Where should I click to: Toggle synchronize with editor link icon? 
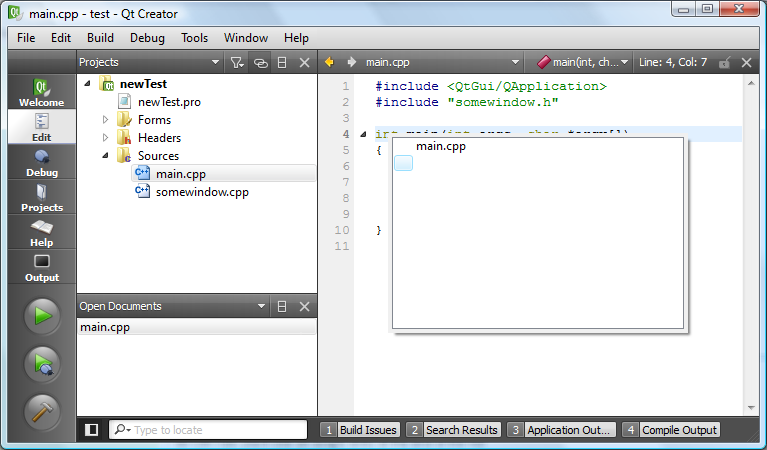click(x=260, y=62)
